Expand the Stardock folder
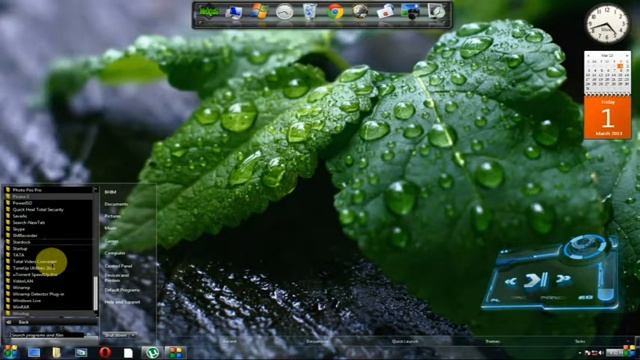Image resolution: width=640 pixels, height=360 pixels. coord(21,242)
